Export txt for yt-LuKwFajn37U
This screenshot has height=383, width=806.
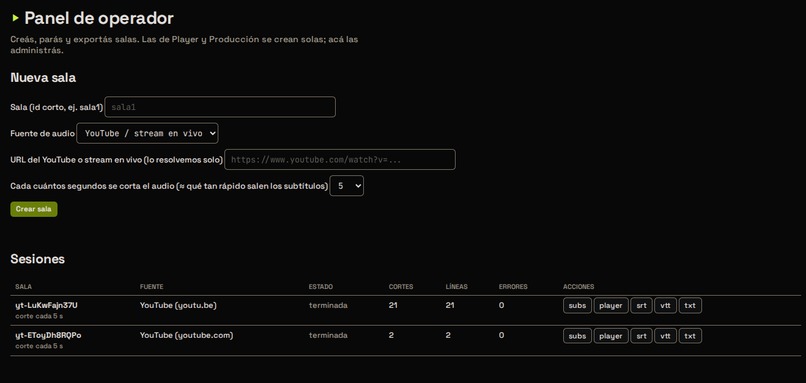[x=690, y=305]
